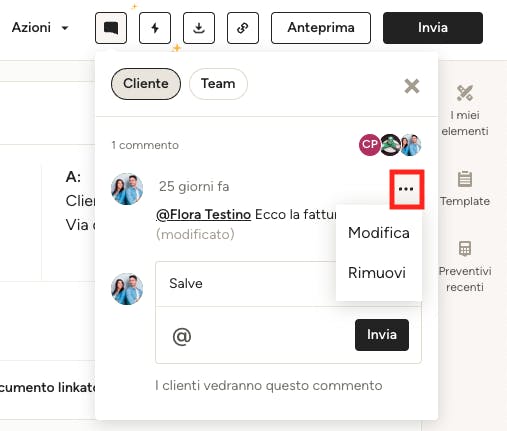Switch to the Team comments tab
507x431 pixels.
point(218,84)
